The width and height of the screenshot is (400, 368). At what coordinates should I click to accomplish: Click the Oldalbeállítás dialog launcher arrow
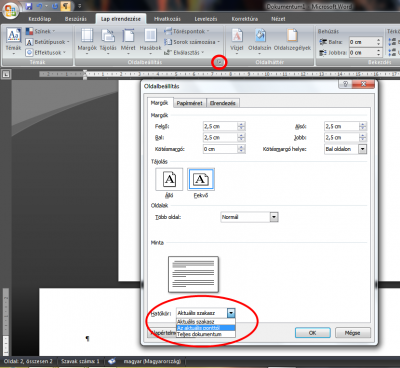[219, 62]
